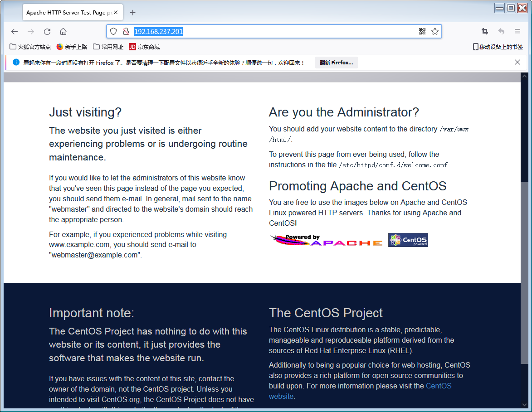Open the 常用网址 bookmark folder
Screen dimensions: 532x412
click(108, 47)
